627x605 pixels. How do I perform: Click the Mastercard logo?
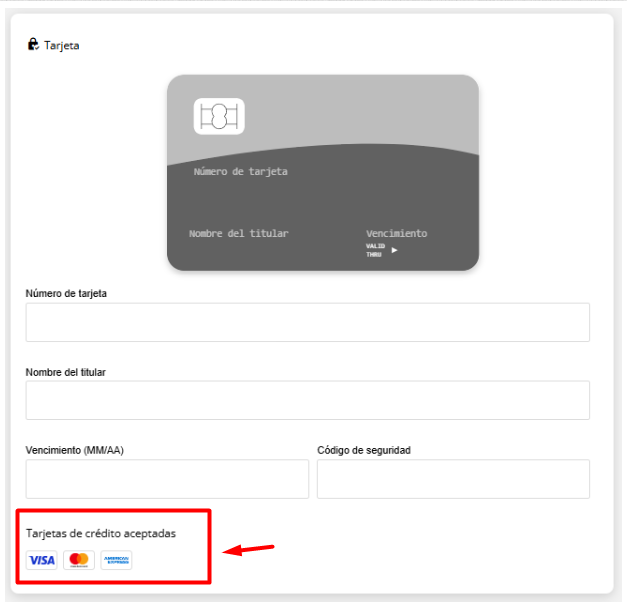coord(79,560)
